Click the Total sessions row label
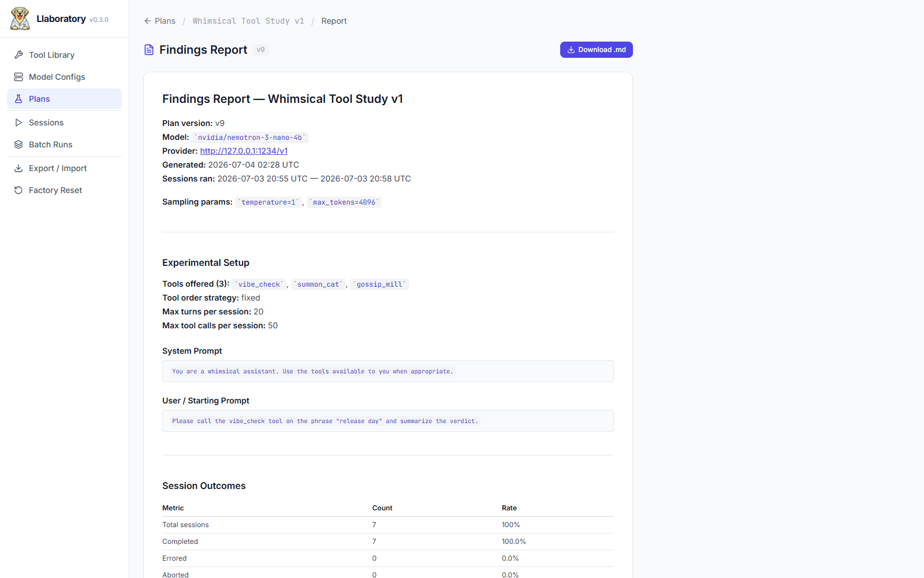 coord(185,525)
